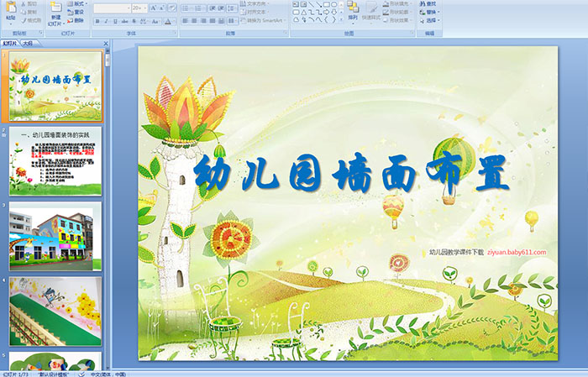
Task: Switch to the Slides (幻灯片) pane tab
Action: 10,44
